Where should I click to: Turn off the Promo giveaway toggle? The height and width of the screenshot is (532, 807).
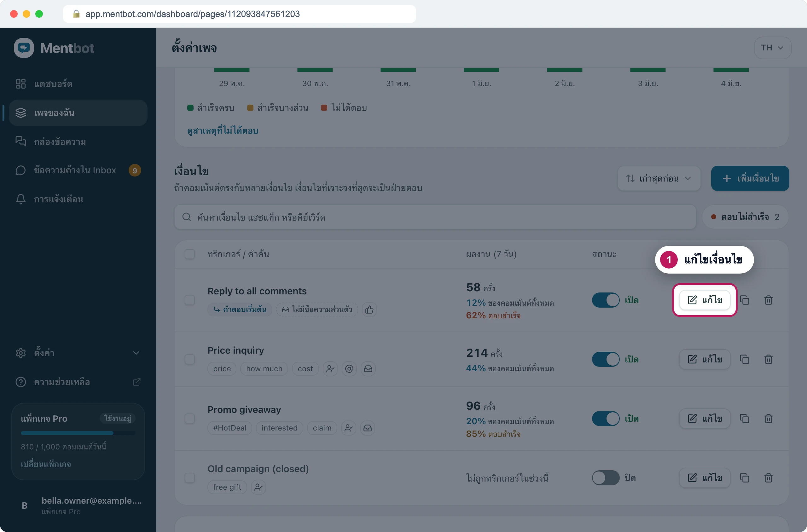606,419
